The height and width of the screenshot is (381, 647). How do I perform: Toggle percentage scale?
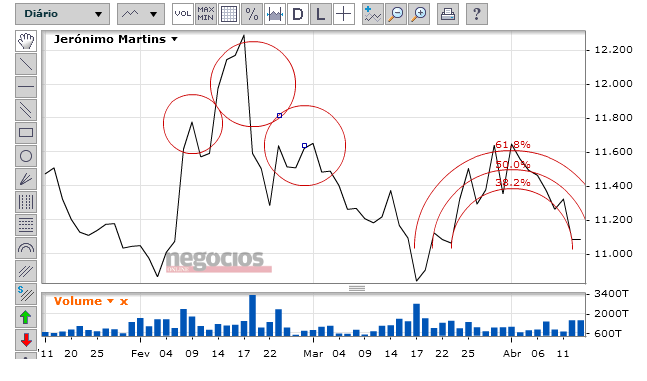[252, 14]
